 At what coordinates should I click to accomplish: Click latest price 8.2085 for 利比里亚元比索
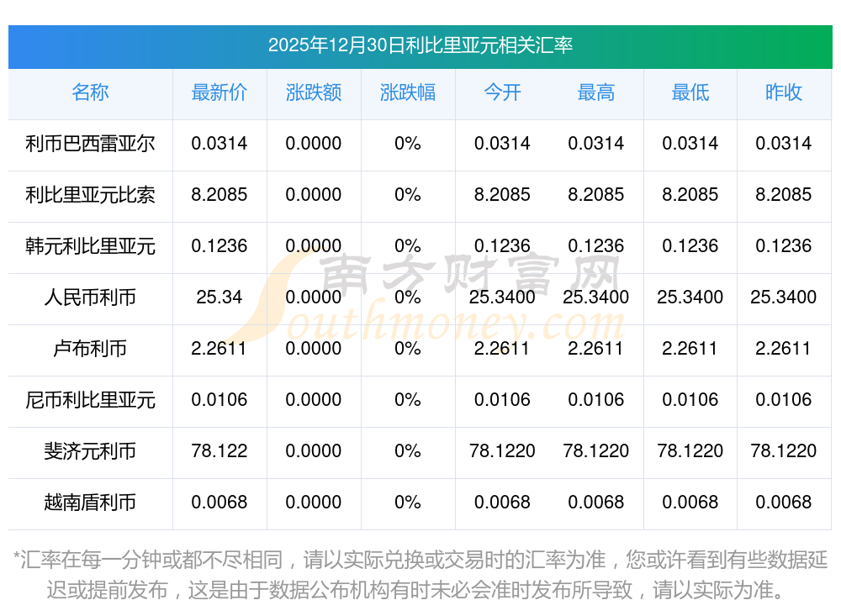220,195
